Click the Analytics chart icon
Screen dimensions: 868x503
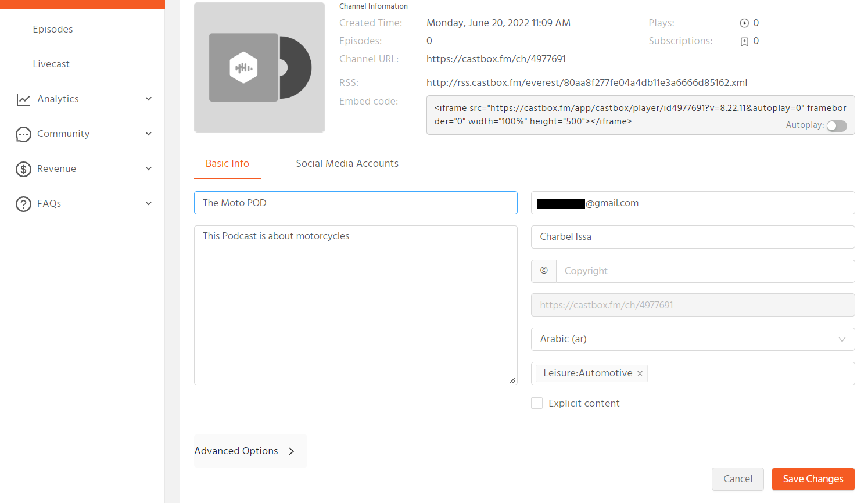click(x=23, y=99)
